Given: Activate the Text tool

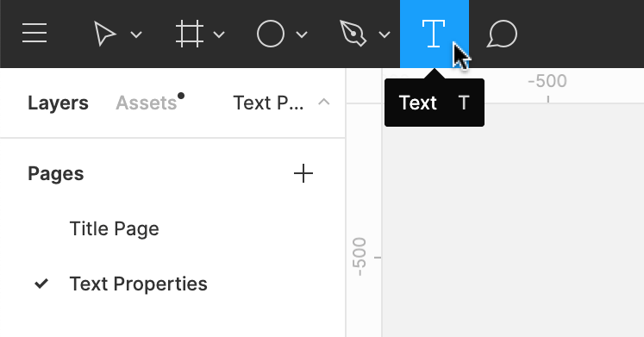Looking at the screenshot, I should point(435,34).
